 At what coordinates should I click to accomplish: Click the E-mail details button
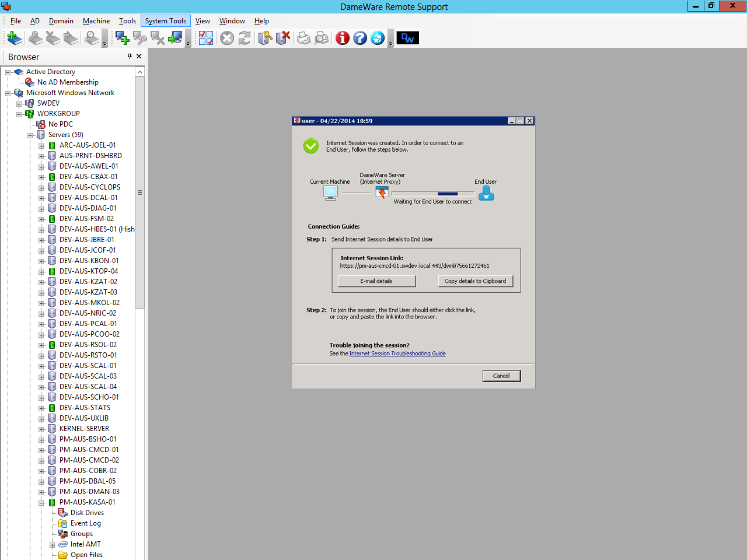(x=376, y=281)
